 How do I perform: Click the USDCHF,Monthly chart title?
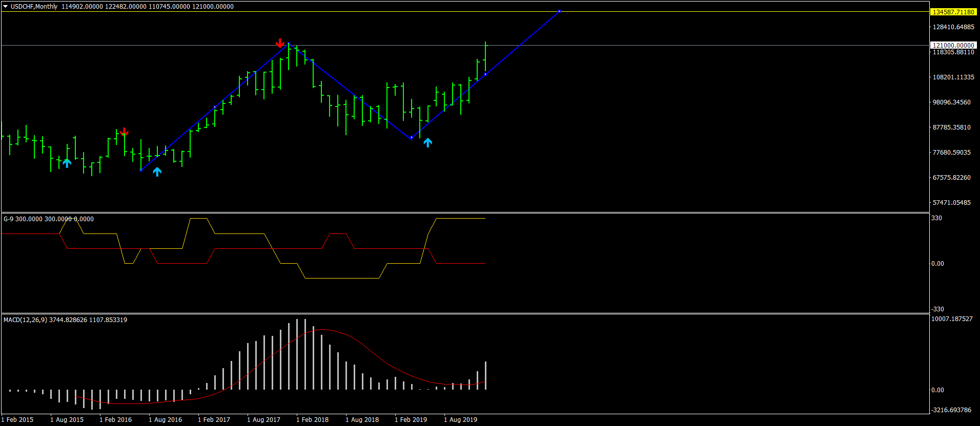click(x=34, y=7)
